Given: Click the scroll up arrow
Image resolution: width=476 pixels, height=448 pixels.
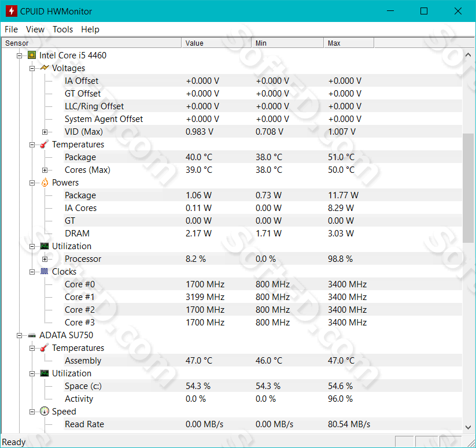Looking at the screenshot, I should [468, 55].
